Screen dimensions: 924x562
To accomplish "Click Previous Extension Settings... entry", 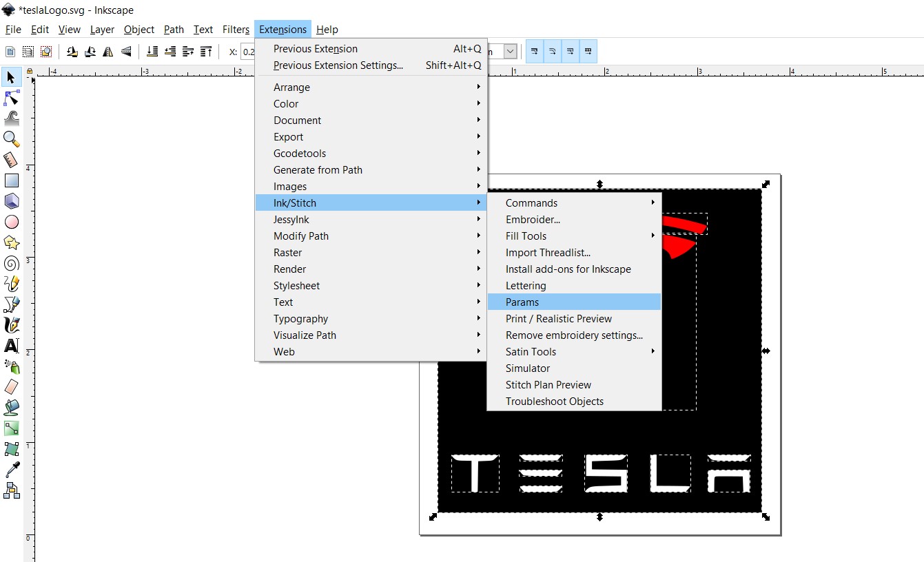I will point(371,65).
